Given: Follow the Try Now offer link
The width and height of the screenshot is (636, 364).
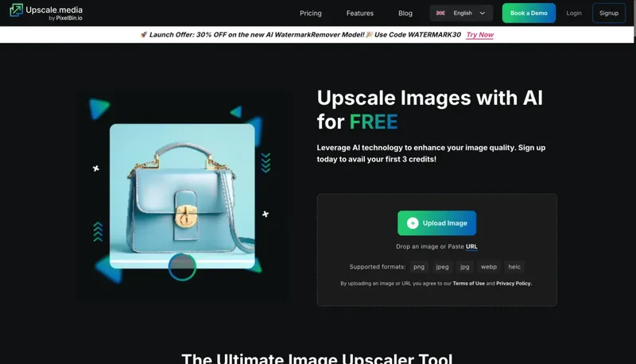Looking at the screenshot, I should 479,35.
